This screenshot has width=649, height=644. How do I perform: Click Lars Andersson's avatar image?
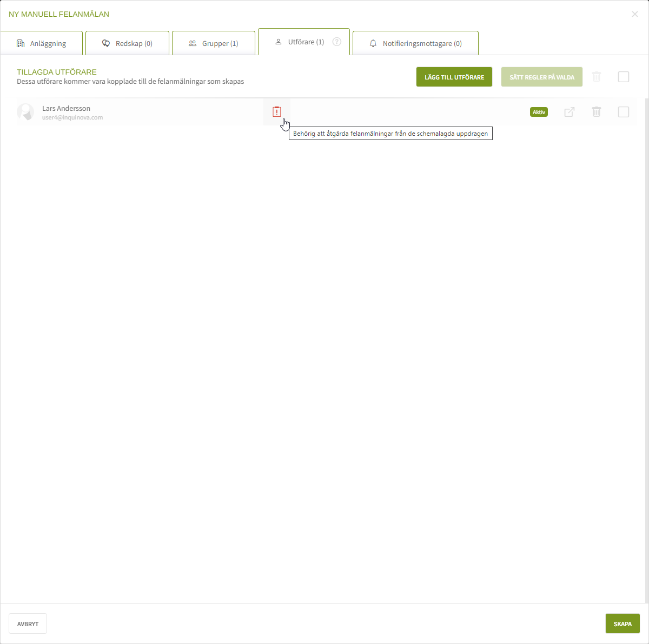[x=25, y=112]
